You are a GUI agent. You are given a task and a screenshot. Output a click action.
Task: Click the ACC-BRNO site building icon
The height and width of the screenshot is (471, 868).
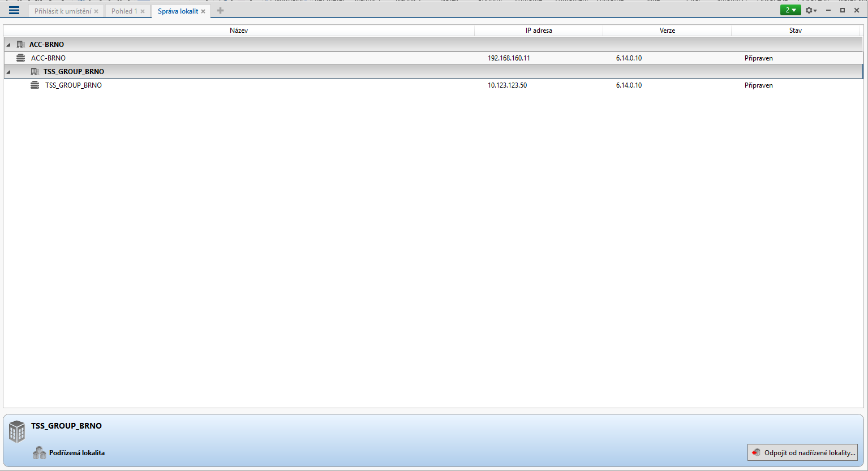point(21,45)
